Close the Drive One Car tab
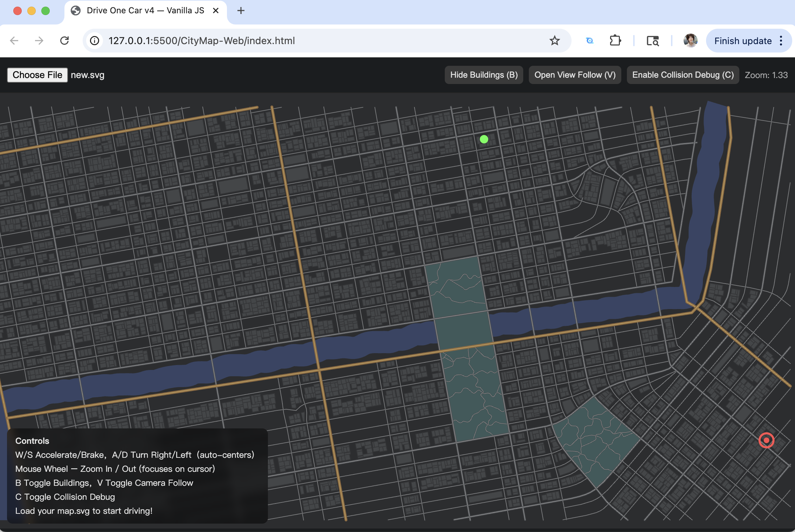 pyautogui.click(x=216, y=10)
